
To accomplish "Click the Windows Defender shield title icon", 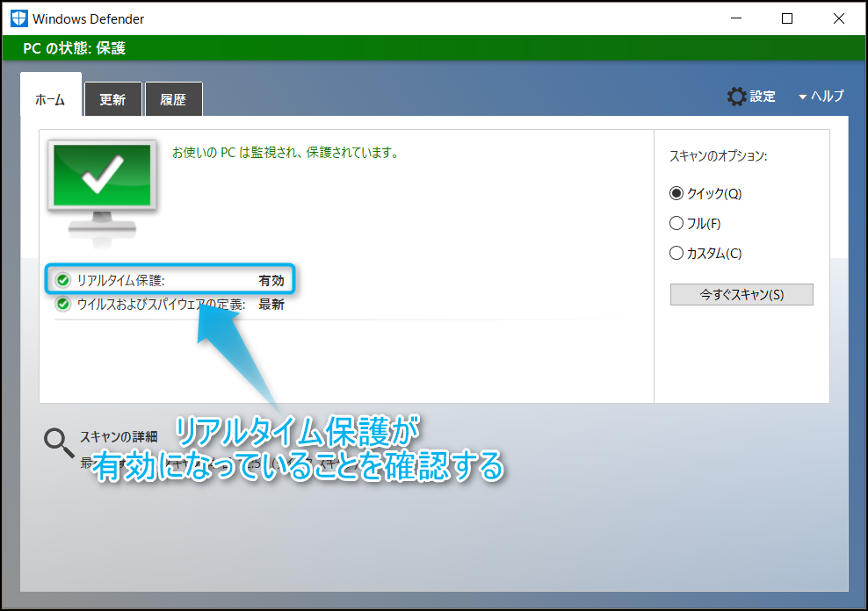I will click(x=18, y=18).
